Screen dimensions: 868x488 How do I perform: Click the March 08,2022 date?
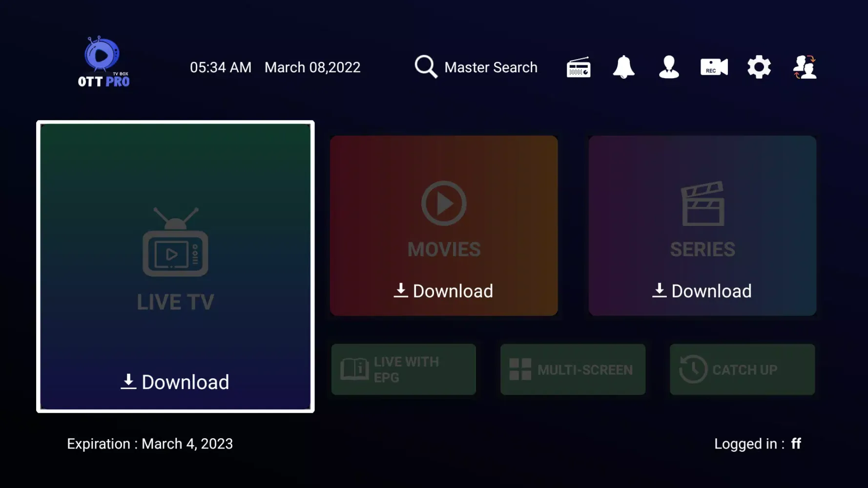coord(312,67)
